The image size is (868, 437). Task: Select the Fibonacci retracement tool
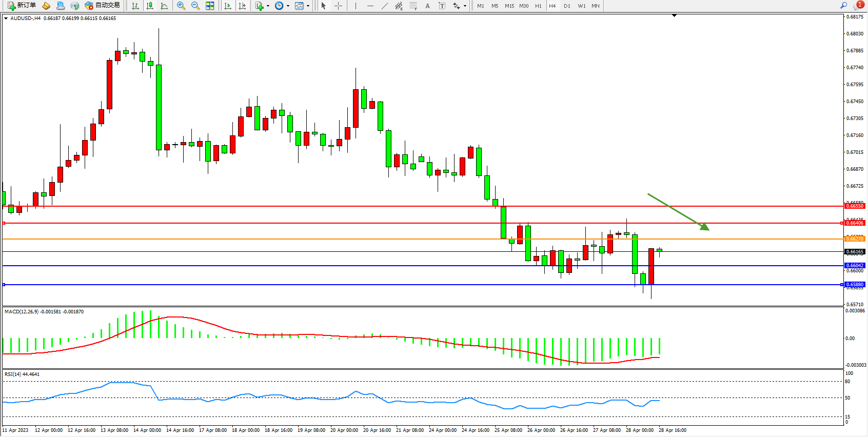pos(413,6)
